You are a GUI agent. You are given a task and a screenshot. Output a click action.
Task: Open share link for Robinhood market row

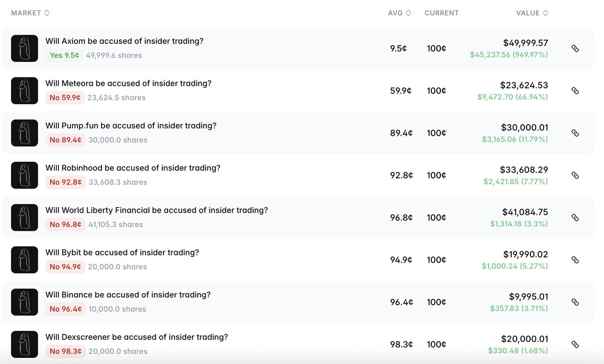[575, 175]
